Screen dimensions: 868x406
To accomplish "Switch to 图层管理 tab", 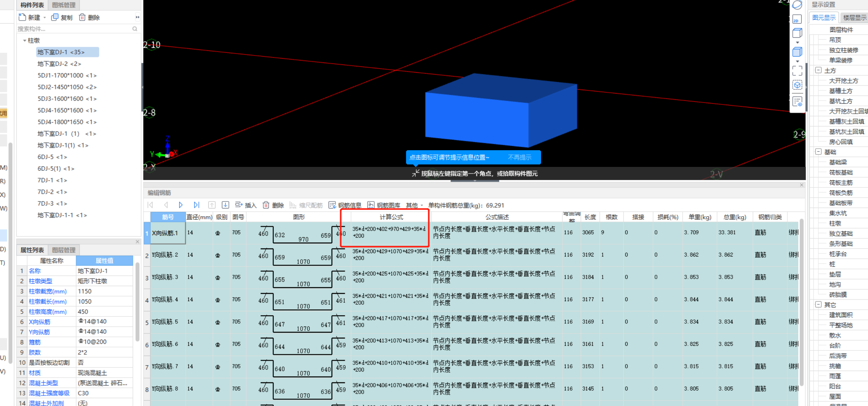I will click(x=64, y=250).
